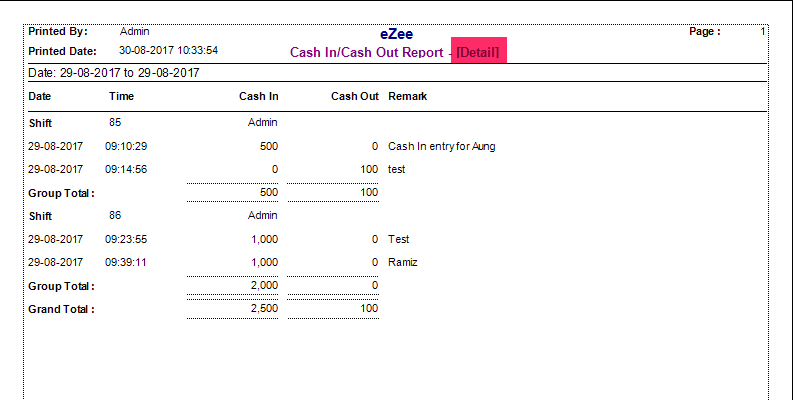Select the time 09:10:29

[x=126, y=147]
